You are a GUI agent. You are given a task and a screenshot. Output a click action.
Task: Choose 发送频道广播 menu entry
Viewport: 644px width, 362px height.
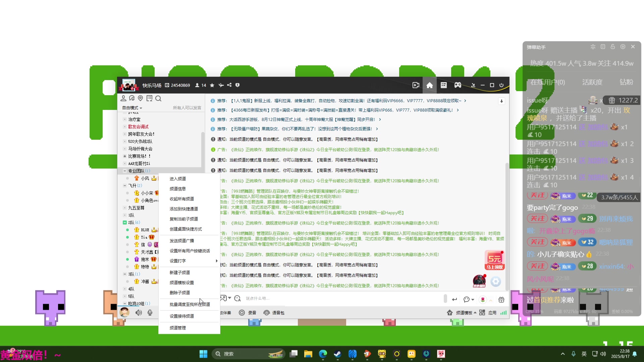click(189, 241)
